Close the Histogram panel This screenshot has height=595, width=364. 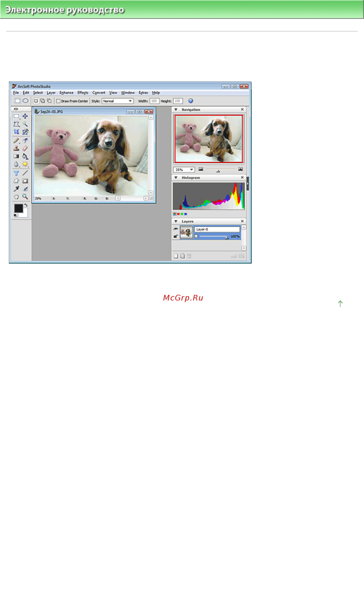click(242, 178)
